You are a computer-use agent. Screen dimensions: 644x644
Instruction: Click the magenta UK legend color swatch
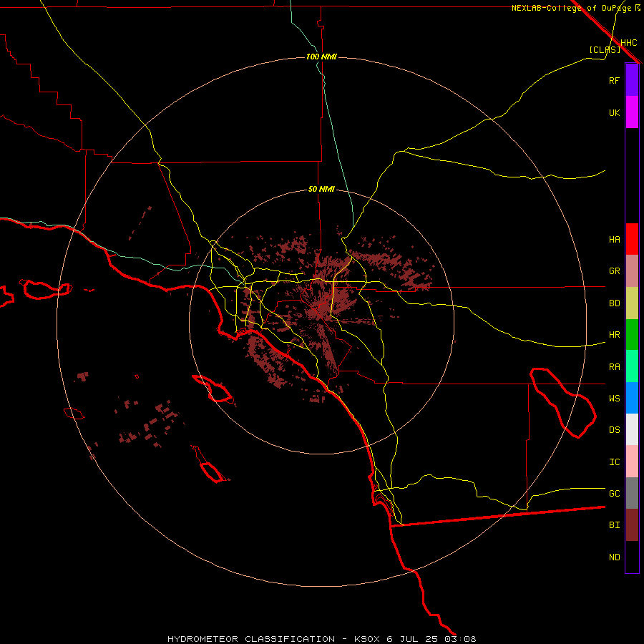coord(632,112)
